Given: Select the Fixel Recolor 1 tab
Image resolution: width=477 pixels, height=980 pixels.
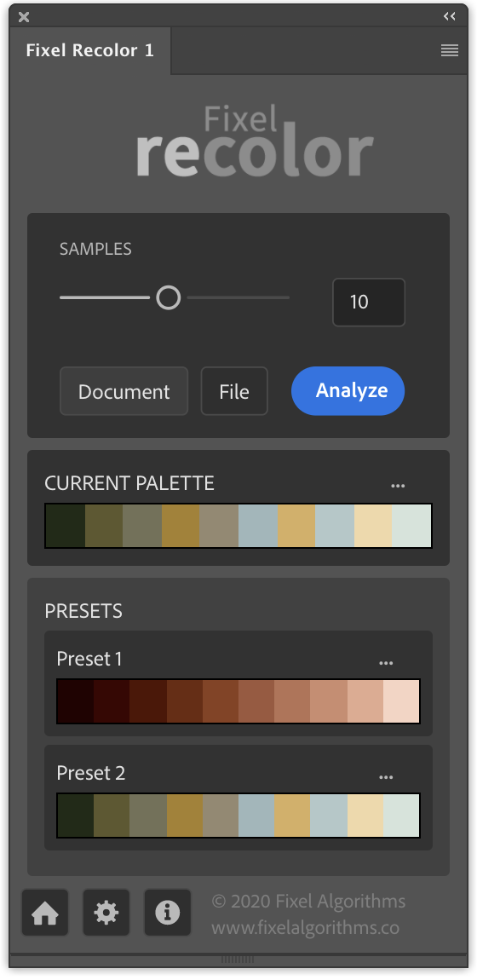Looking at the screenshot, I should pos(90,50).
